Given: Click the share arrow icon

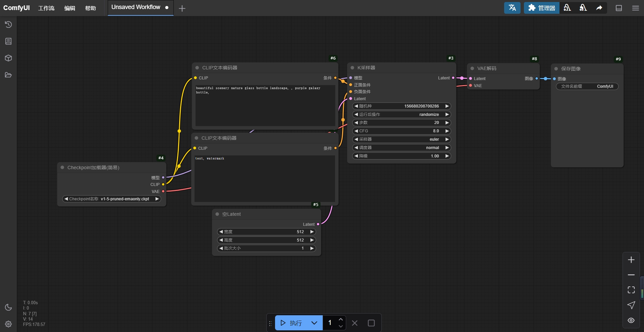Looking at the screenshot, I should click(599, 8).
